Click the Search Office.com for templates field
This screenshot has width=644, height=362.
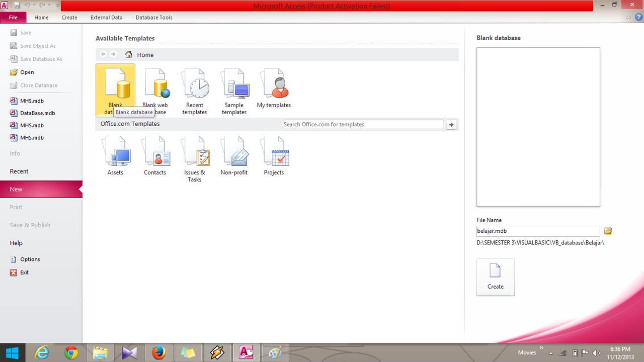coord(363,125)
